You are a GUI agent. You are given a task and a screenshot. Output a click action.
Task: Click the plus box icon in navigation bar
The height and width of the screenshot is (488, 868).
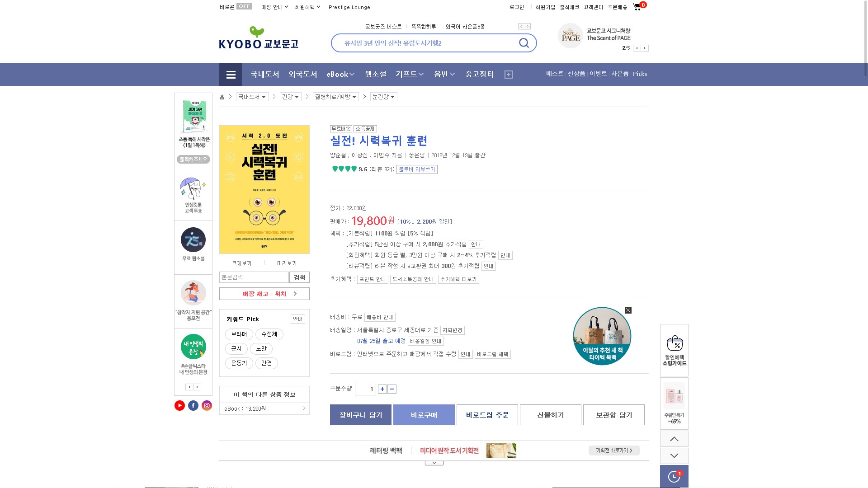point(509,75)
